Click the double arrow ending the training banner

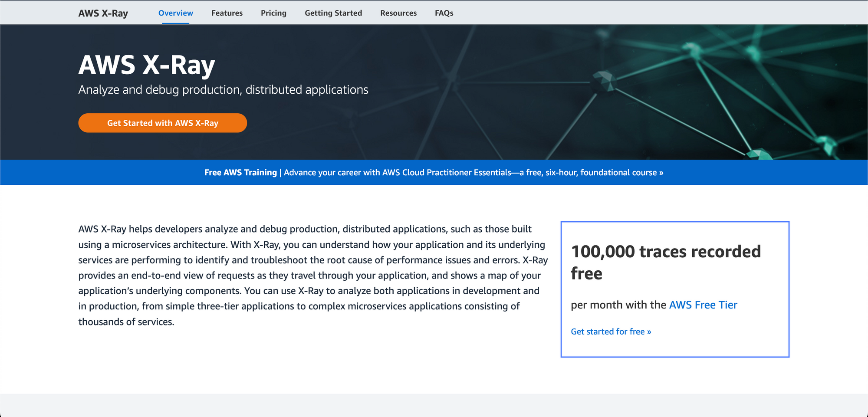click(661, 173)
